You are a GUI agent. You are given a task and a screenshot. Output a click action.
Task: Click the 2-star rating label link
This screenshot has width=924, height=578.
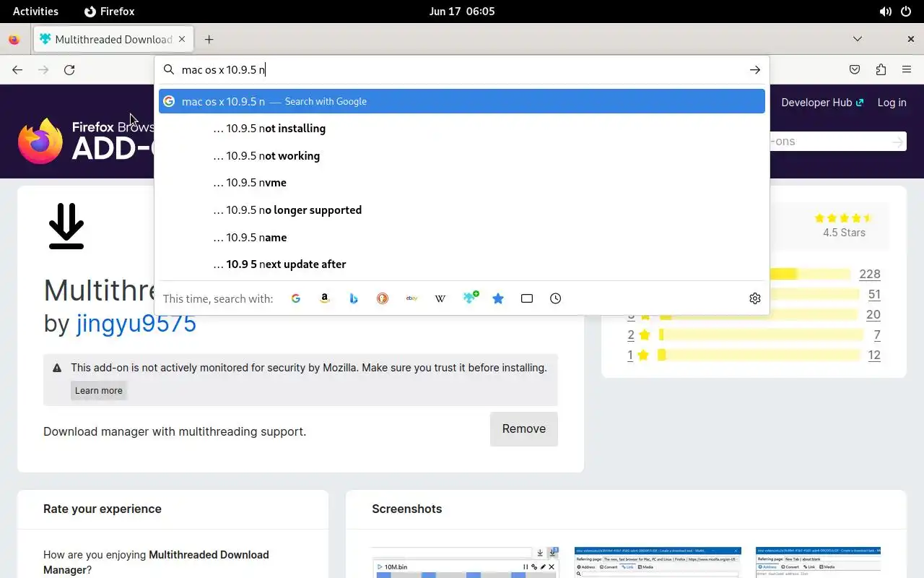point(639,335)
